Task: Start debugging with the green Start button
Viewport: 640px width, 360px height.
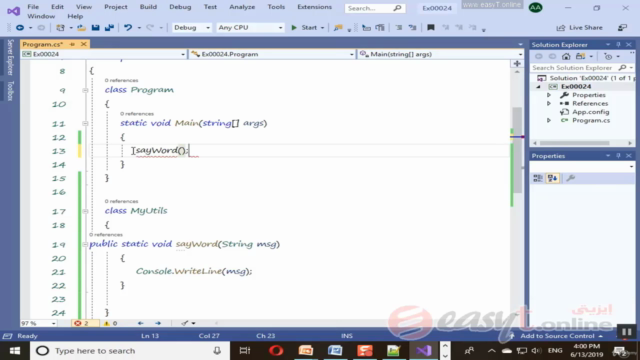Action: (x=304, y=27)
